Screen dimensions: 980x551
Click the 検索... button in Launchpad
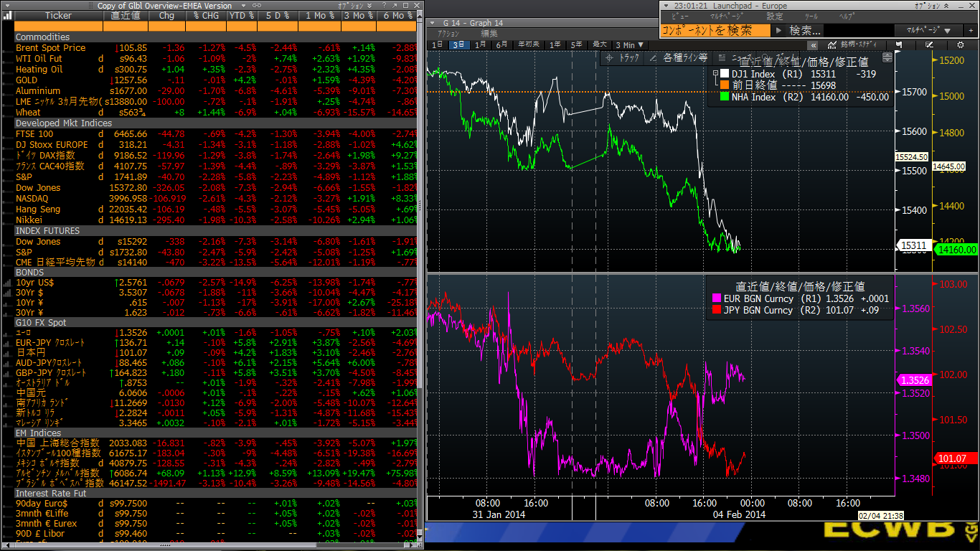(x=804, y=30)
